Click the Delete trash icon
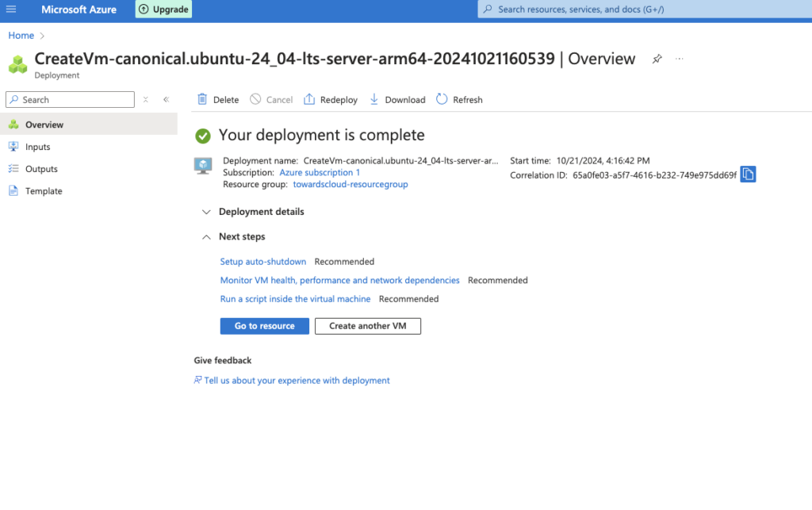812x510 pixels. coord(202,99)
